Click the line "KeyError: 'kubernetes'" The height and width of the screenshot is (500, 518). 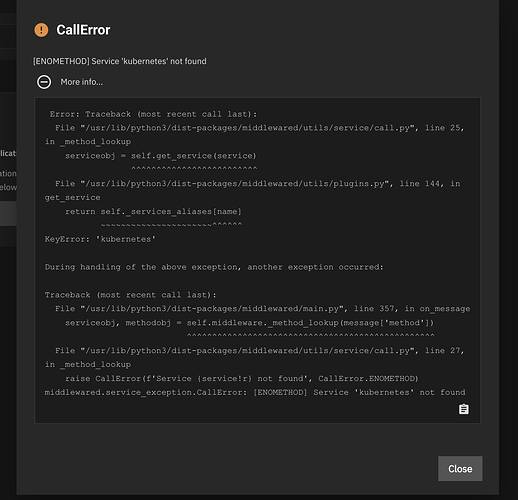click(100, 239)
